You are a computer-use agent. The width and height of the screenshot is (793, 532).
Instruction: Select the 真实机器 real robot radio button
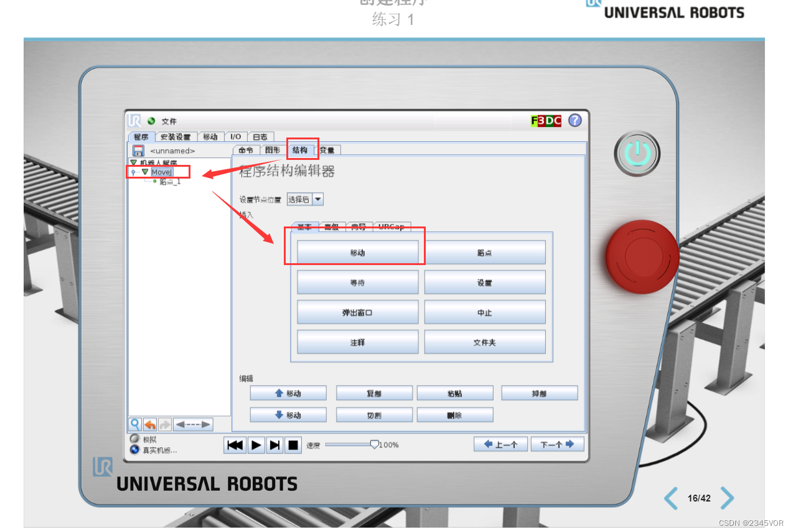134,450
